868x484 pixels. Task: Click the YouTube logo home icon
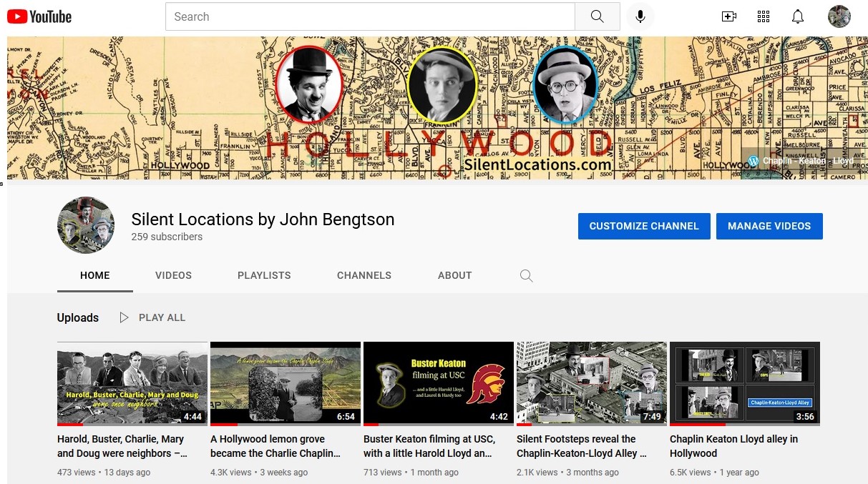39,16
